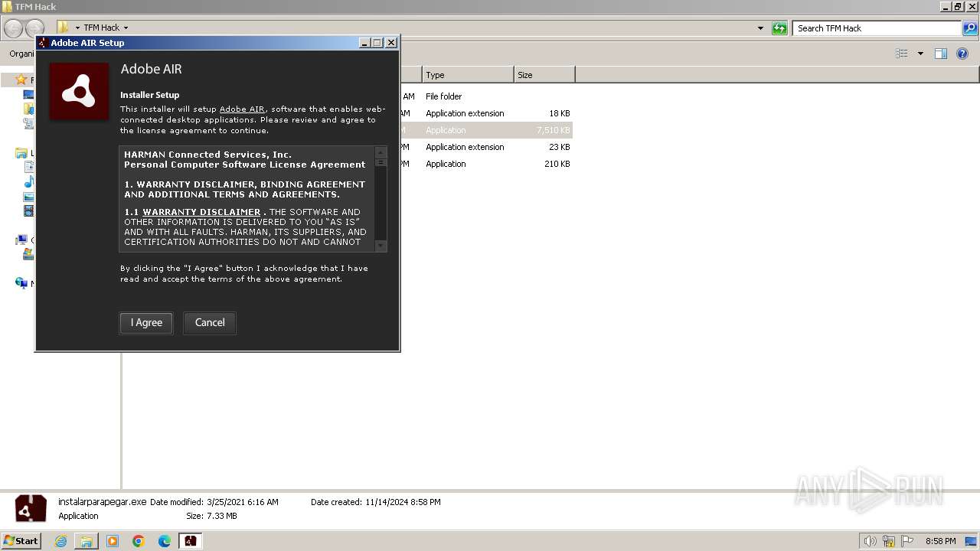Click the Adobe AIR Setup title bar icon

[x=43, y=43]
